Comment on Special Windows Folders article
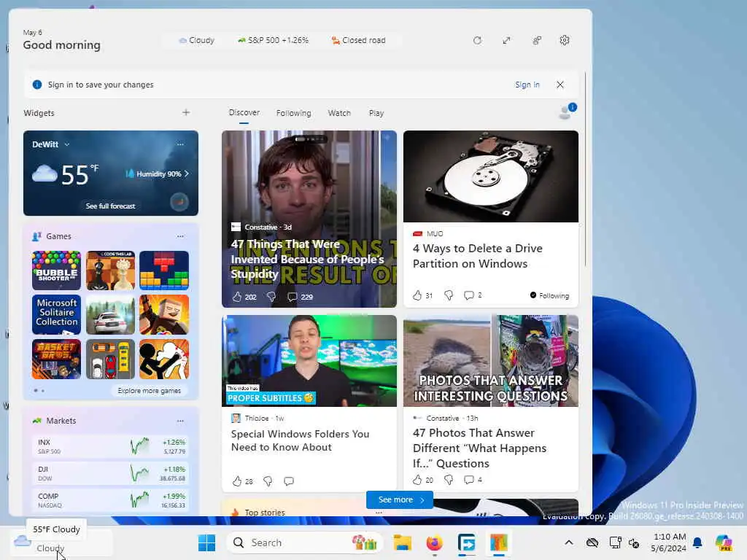The width and height of the screenshot is (747, 560). tap(289, 481)
